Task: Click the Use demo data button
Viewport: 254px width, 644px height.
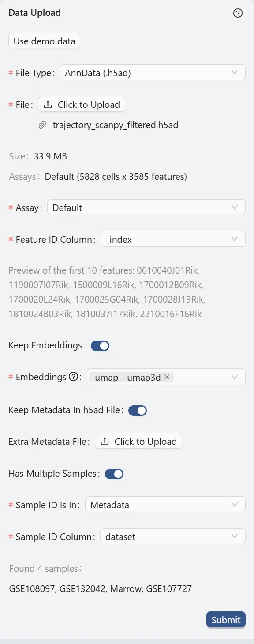Action: click(44, 41)
